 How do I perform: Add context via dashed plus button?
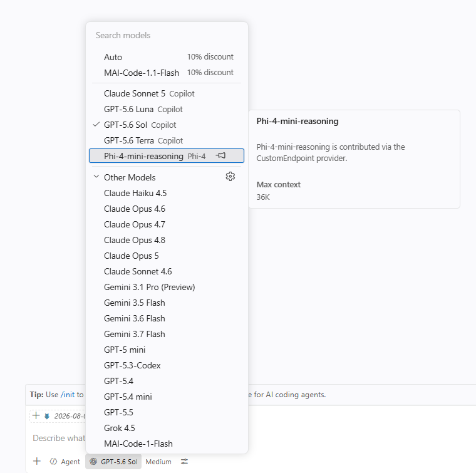[x=36, y=415]
